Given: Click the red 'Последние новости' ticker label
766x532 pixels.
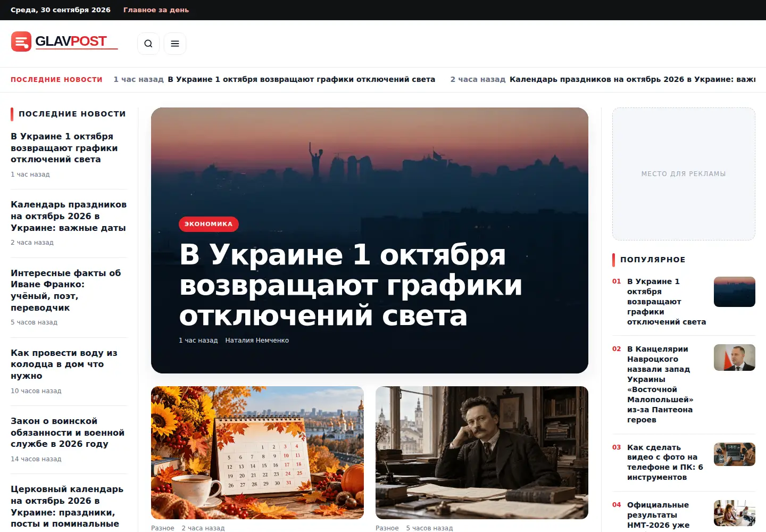Looking at the screenshot, I should (x=56, y=79).
